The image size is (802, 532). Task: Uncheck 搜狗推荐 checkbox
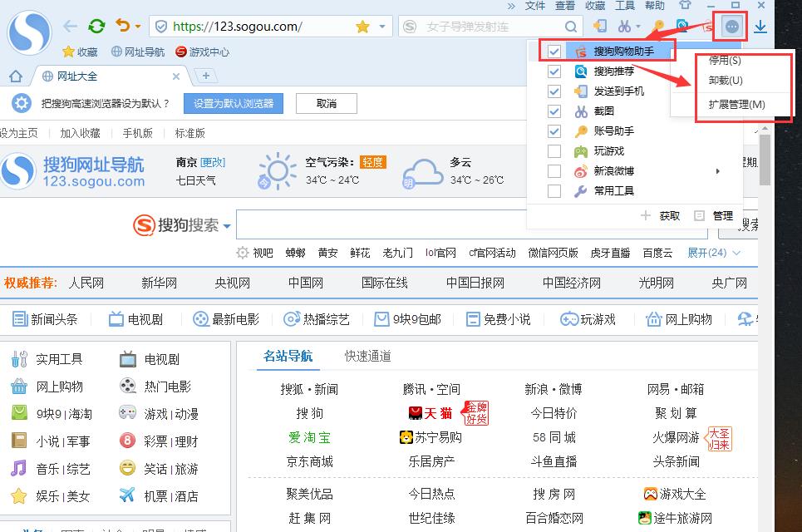tap(554, 71)
